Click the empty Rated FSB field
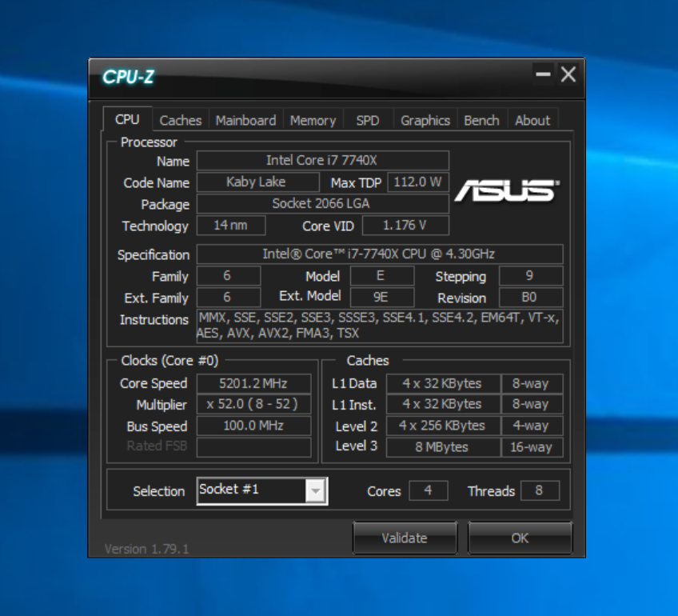The image size is (678, 616). (253, 447)
